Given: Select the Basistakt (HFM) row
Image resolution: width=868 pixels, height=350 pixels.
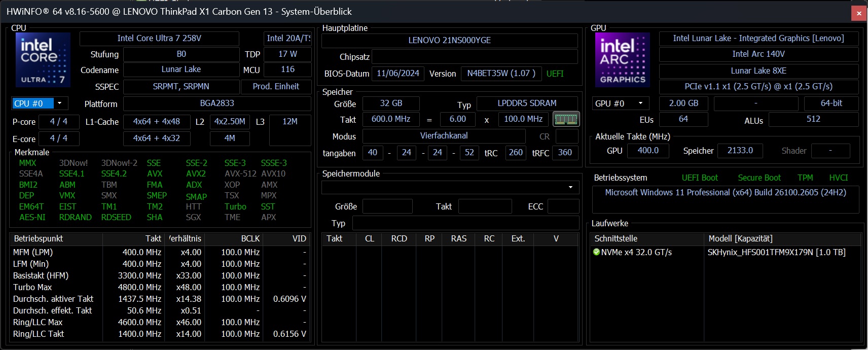Looking at the screenshot, I should (160, 275).
